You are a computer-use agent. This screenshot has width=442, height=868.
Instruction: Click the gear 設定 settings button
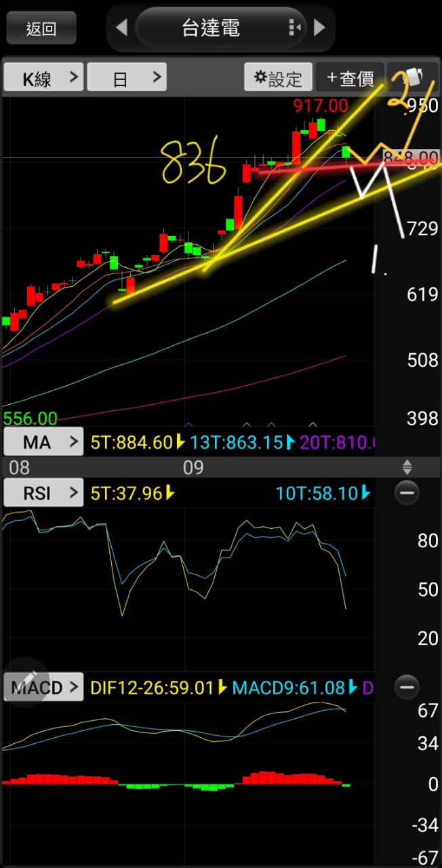pos(278,78)
